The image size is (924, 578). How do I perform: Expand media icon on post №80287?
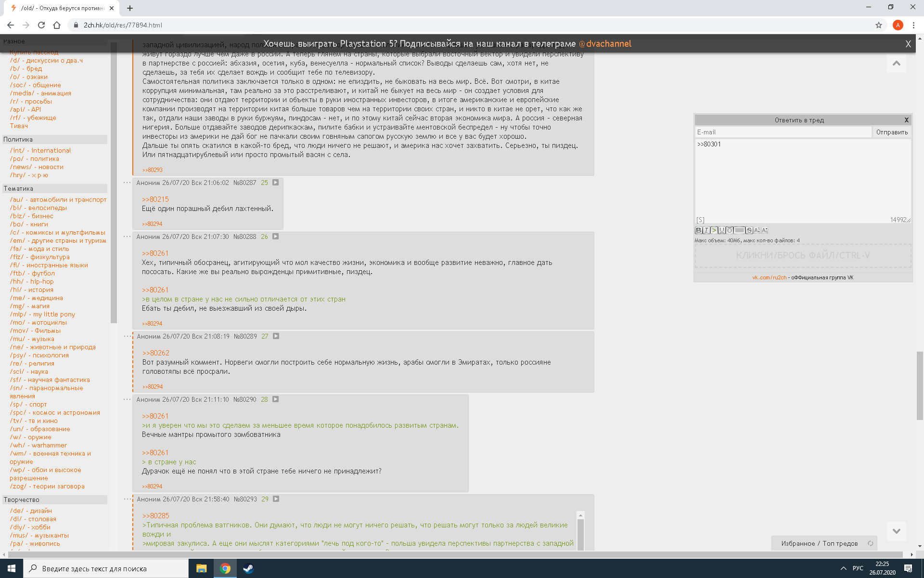[276, 183]
